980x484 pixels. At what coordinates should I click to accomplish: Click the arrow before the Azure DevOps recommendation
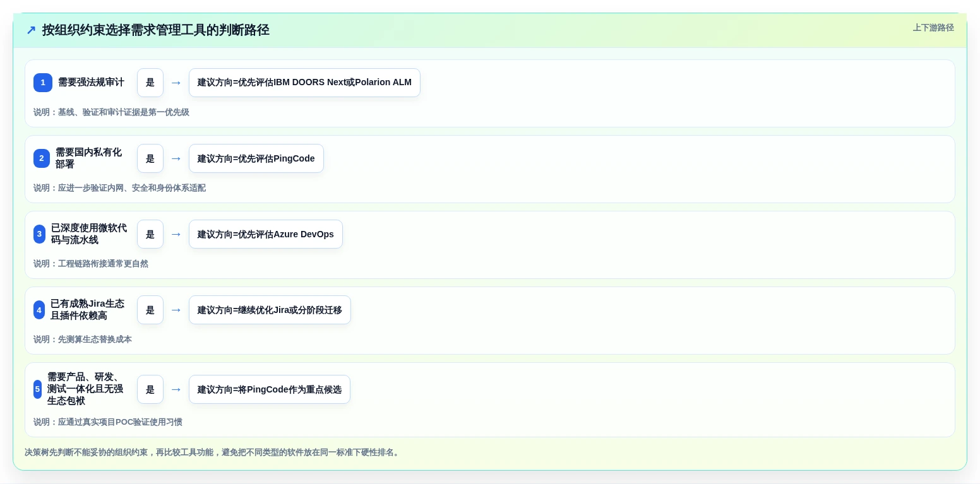click(176, 234)
